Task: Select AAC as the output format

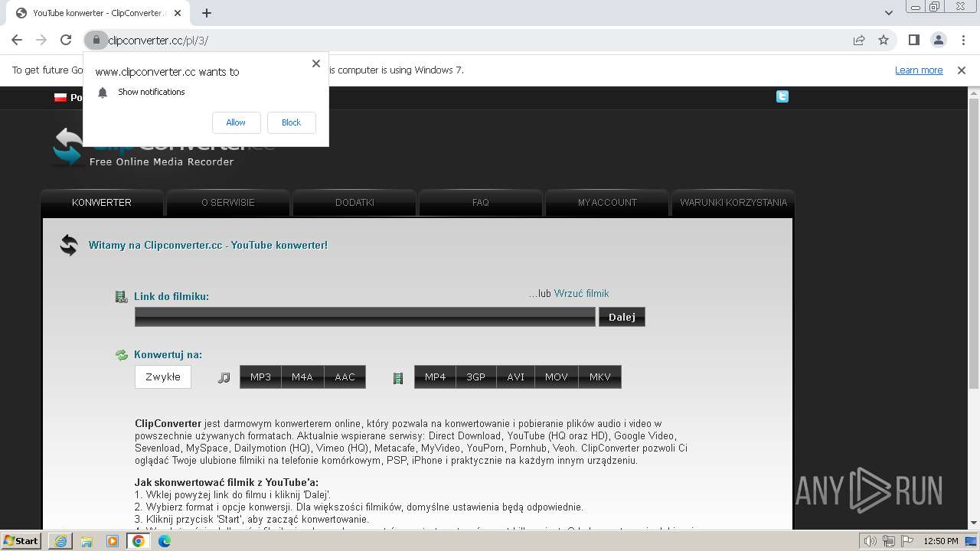Action: pos(345,377)
